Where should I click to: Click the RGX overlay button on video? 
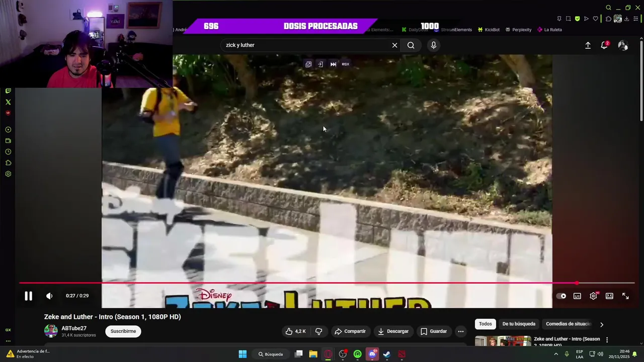pos(346,64)
